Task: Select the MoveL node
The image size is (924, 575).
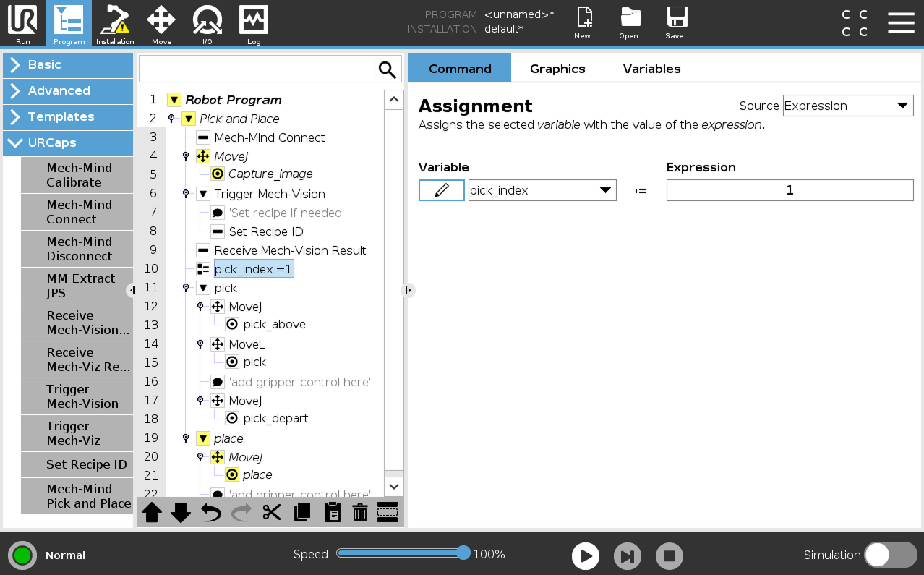Action: 247,344
